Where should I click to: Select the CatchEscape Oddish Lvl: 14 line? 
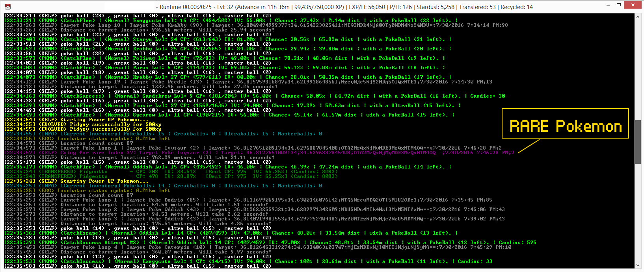[231, 233]
